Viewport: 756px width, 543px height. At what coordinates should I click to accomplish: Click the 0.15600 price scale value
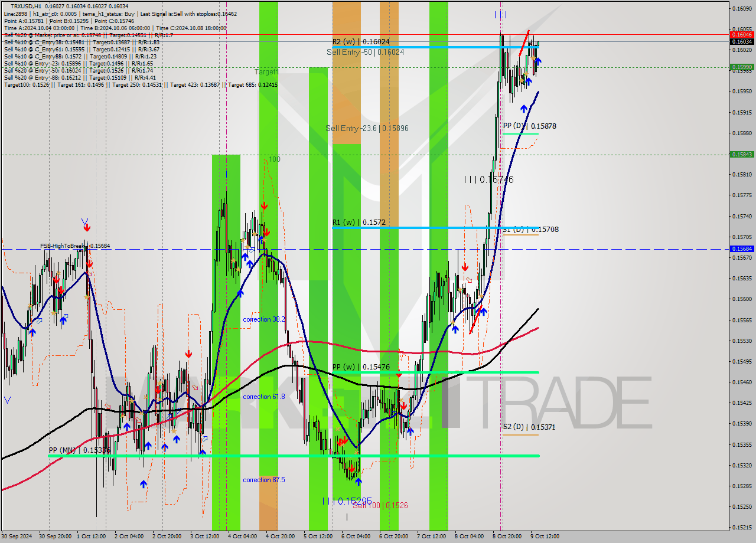click(742, 299)
